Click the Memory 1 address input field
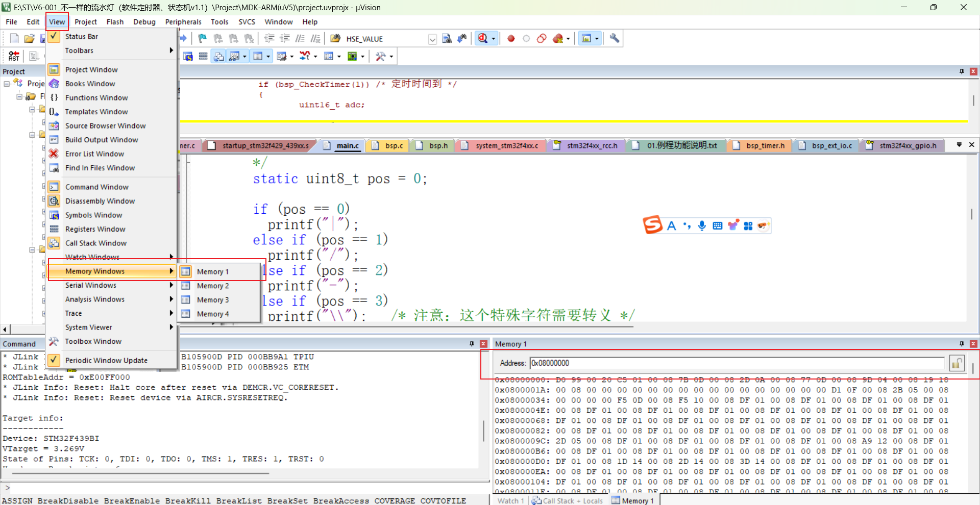980x505 pixels. point(738,363)
